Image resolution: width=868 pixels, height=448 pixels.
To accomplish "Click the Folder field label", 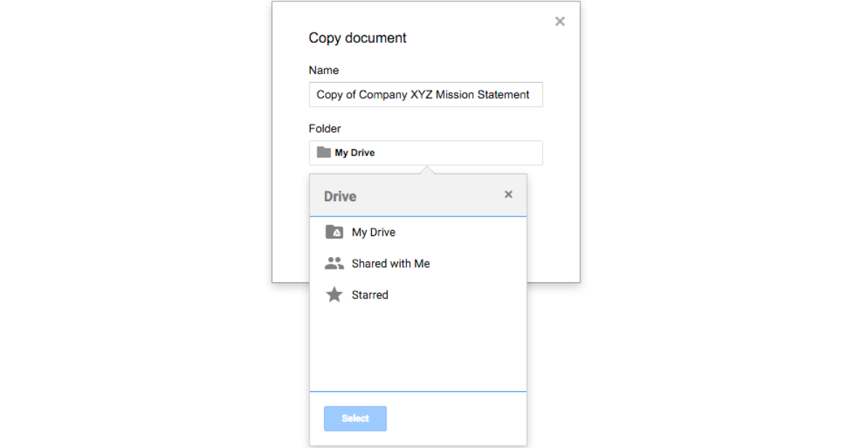I will tap(325, 129).
